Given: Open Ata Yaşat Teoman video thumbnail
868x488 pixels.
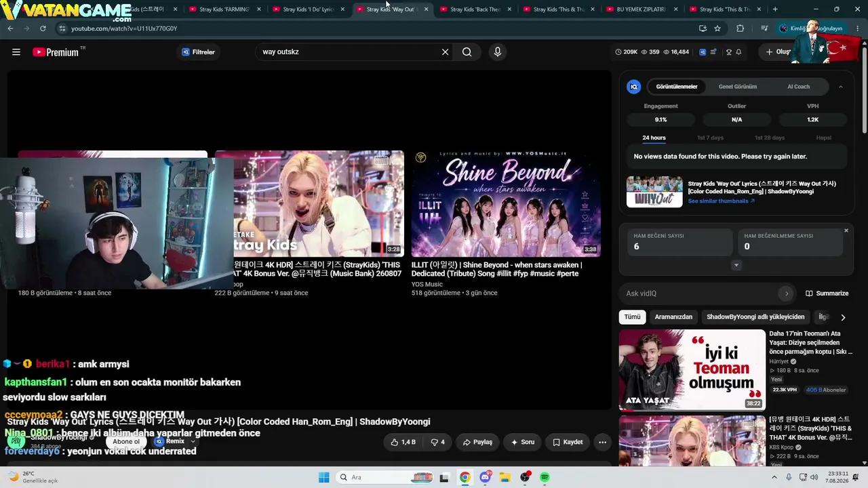Looking at the screenshot, I should (692, 370).
